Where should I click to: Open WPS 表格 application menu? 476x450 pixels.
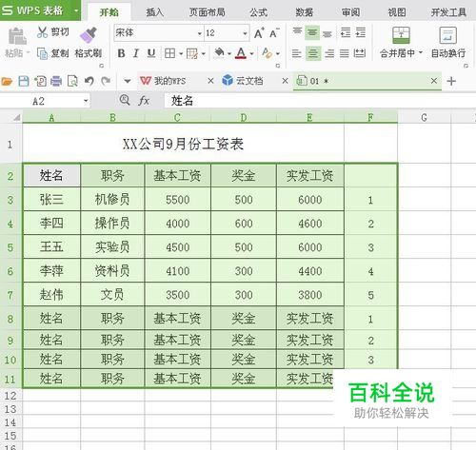41,10
